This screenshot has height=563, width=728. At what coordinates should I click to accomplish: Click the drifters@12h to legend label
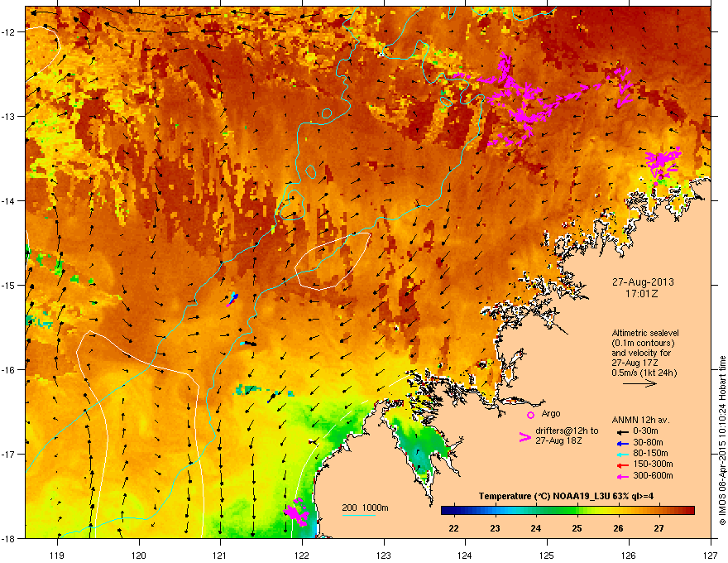(x=567, y=431)
